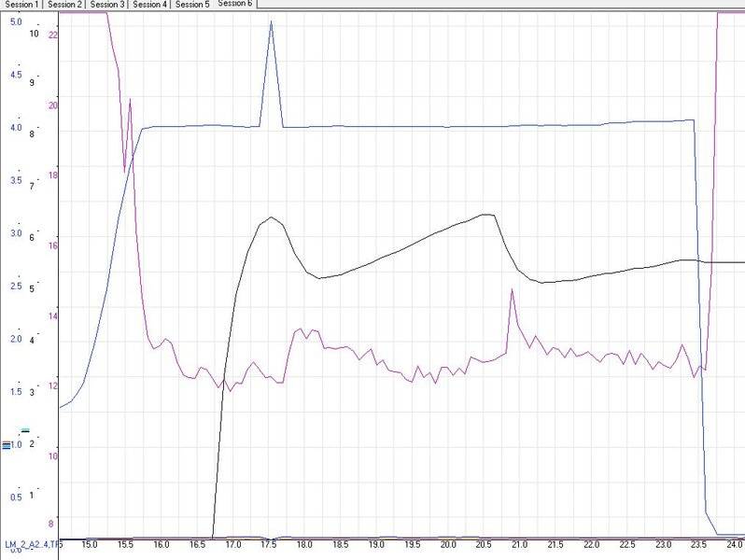Select the Session 3 tab
Viewport: 745px width, 560px height.
coord(107,5)
